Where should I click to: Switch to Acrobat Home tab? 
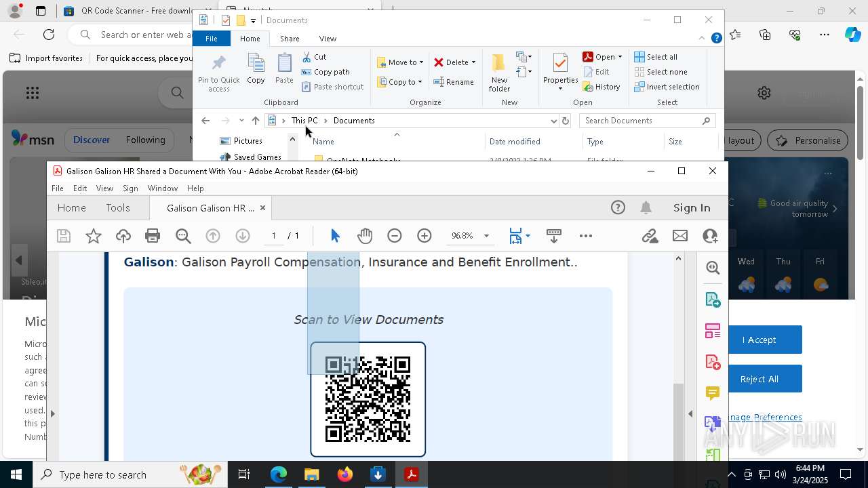[x=72, y=208]
